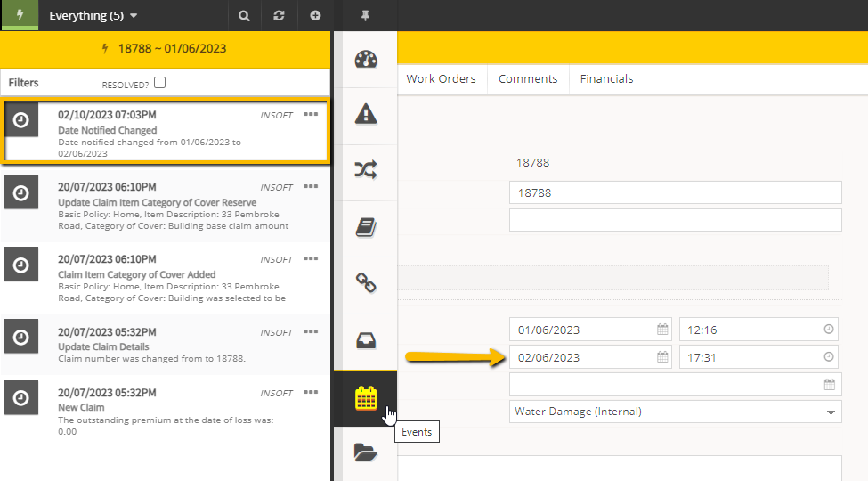Click the empty field below claim number
This screenshot has height=481, width=868.
click(x=676, y=220)
